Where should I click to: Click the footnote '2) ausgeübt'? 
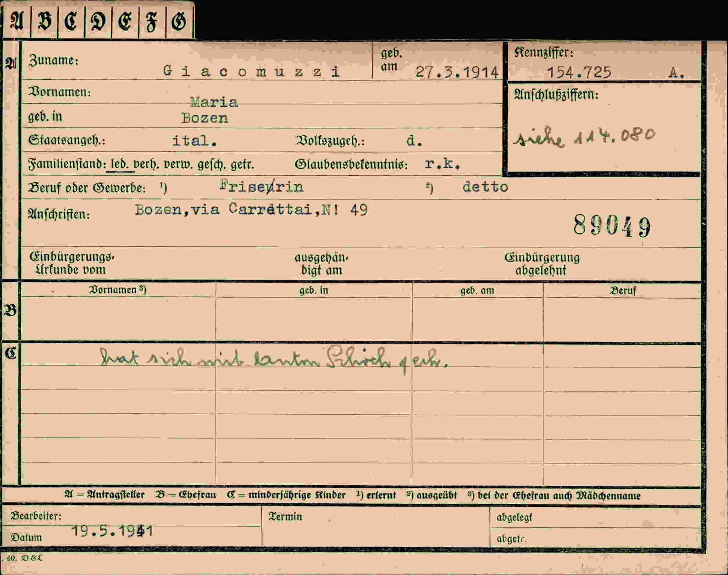point(431,495)
